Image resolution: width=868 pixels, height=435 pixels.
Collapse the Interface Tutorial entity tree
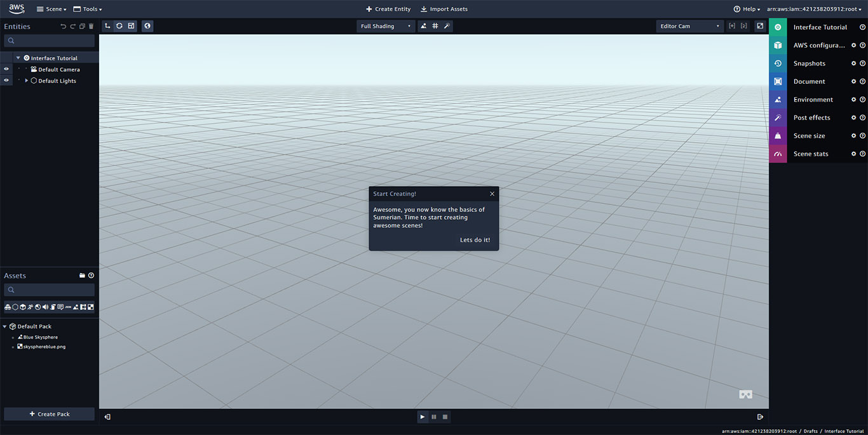click(18, 58)
